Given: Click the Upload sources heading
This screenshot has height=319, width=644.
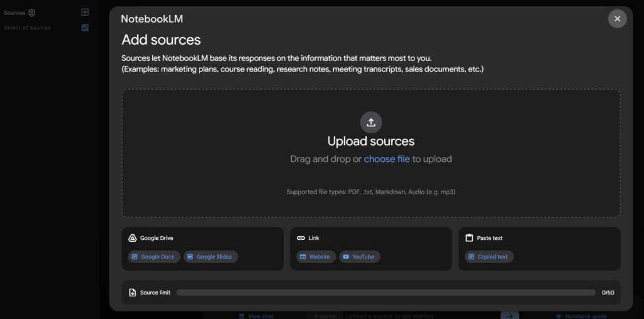Looking at the screenshot, I should 371,141.
